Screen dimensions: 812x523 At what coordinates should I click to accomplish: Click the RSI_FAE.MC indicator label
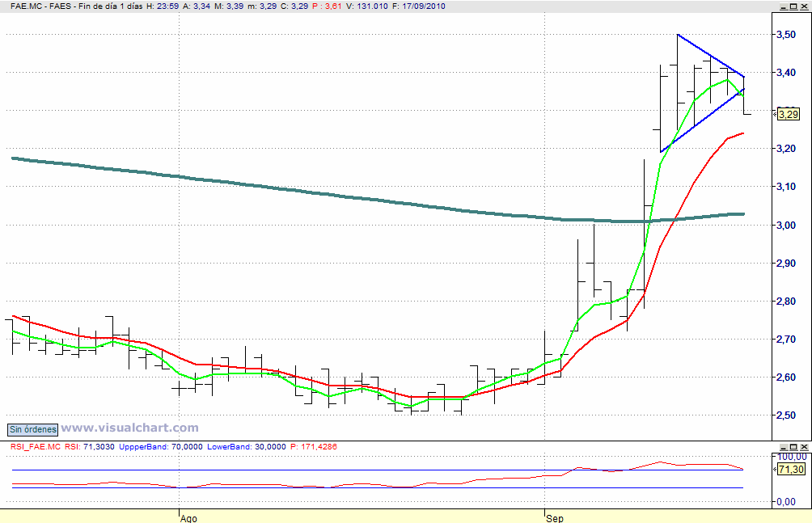click(36, 446)
